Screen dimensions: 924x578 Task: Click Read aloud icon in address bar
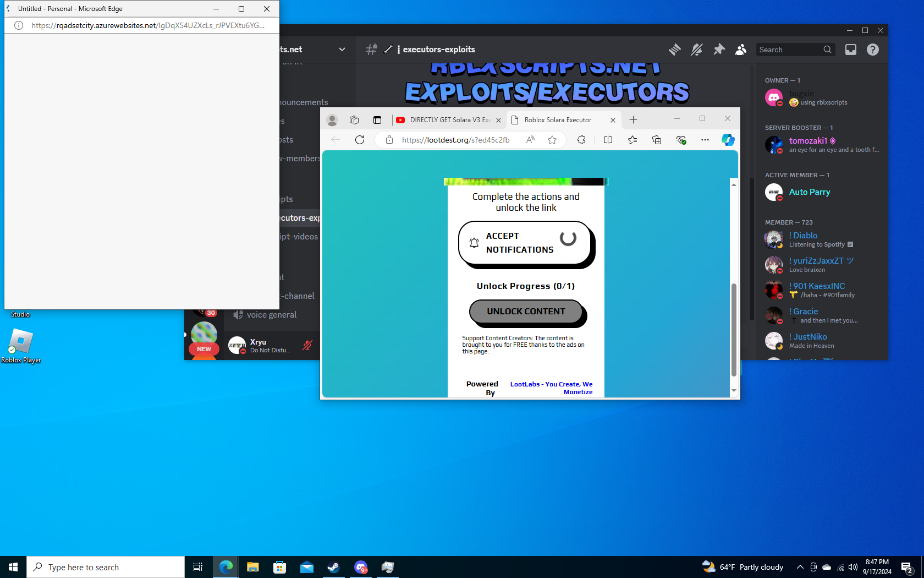click(530, 140)
